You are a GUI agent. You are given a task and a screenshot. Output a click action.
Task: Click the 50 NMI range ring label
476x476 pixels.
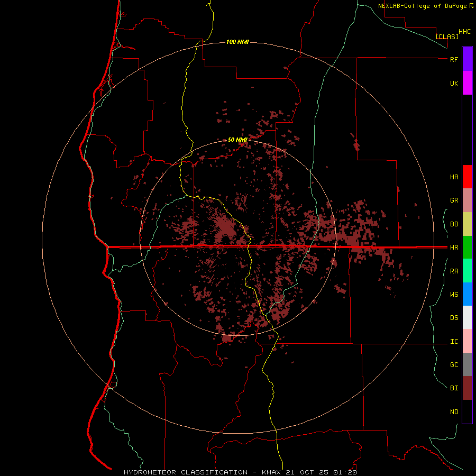237,140
